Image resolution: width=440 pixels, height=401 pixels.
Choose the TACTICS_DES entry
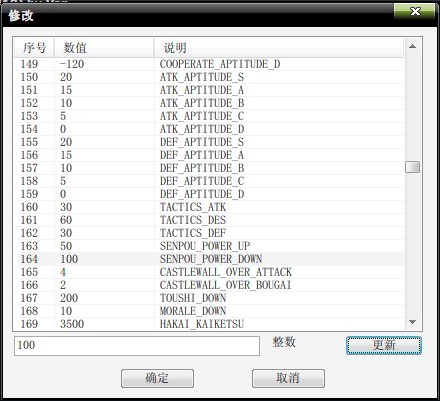point(209,220)
